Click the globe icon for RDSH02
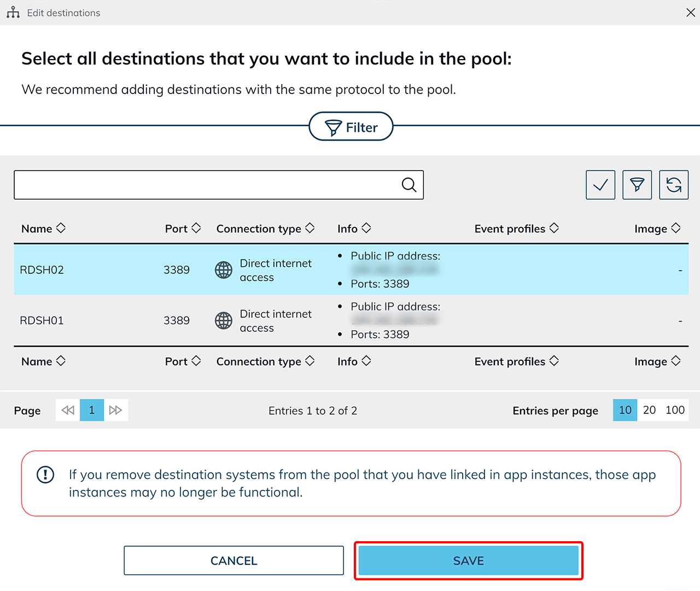The height and width of the screenshot is (591, 700). tap(223, 270)
